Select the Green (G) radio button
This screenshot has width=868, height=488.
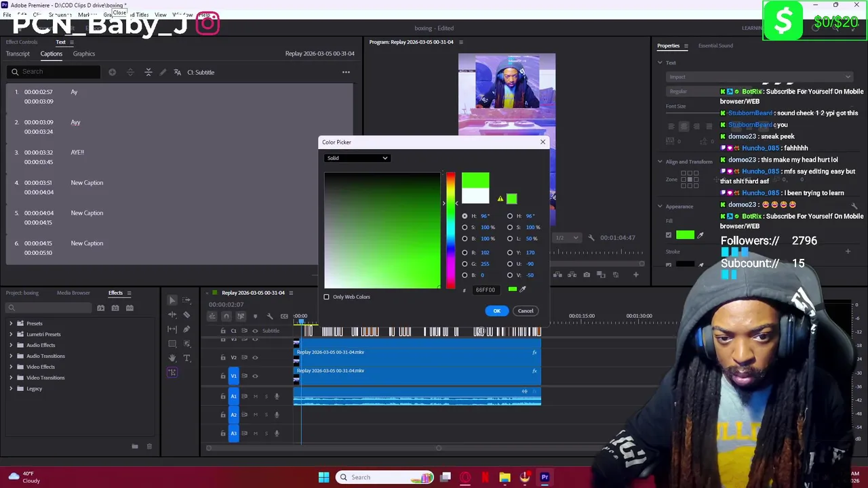click(465, 264)
